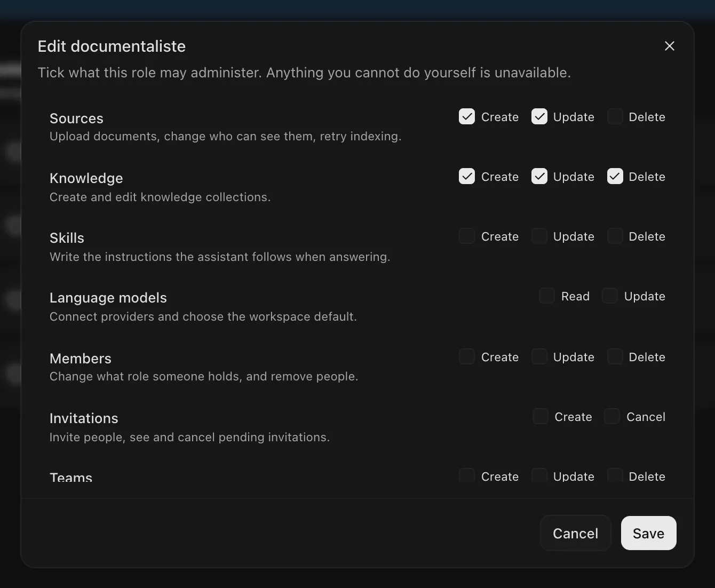
Task: Tick Create permission for Skills
Action: [467, 236]
